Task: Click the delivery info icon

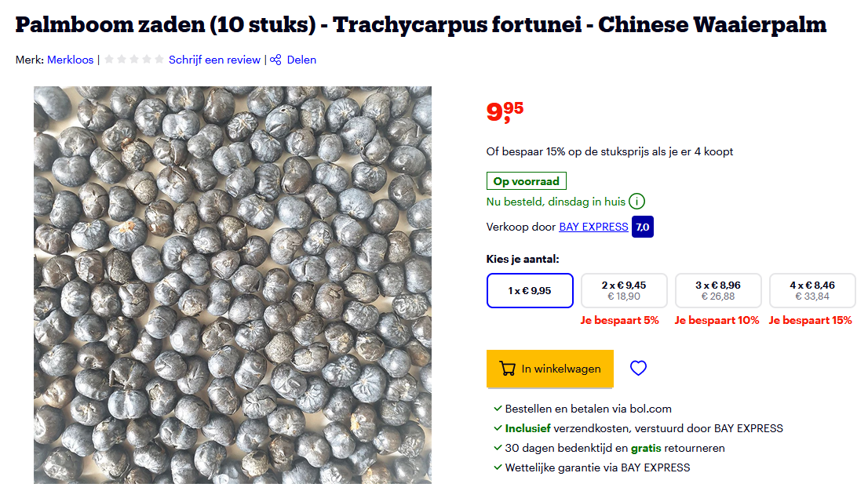Action: 637,202
